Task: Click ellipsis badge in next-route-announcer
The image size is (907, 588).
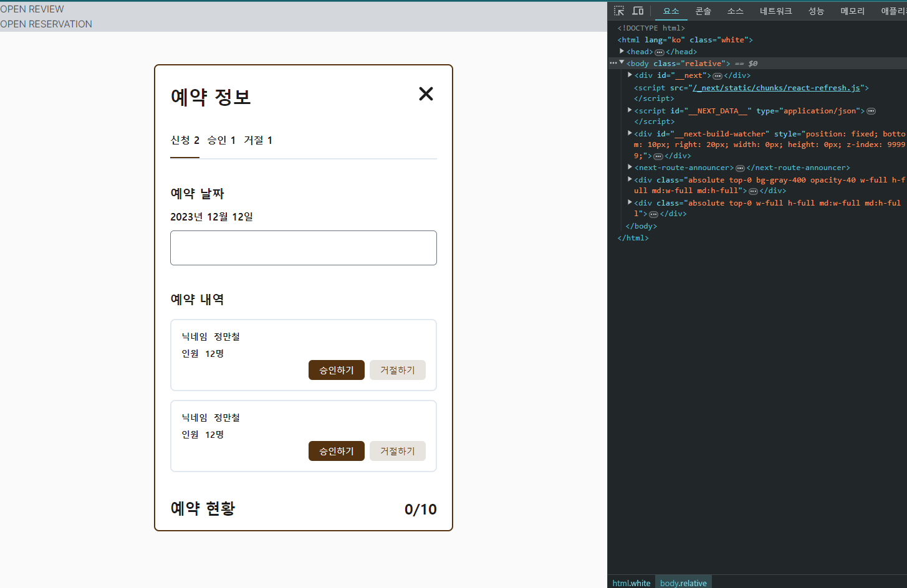Action: pyautogui.click(x=740, y=168)
